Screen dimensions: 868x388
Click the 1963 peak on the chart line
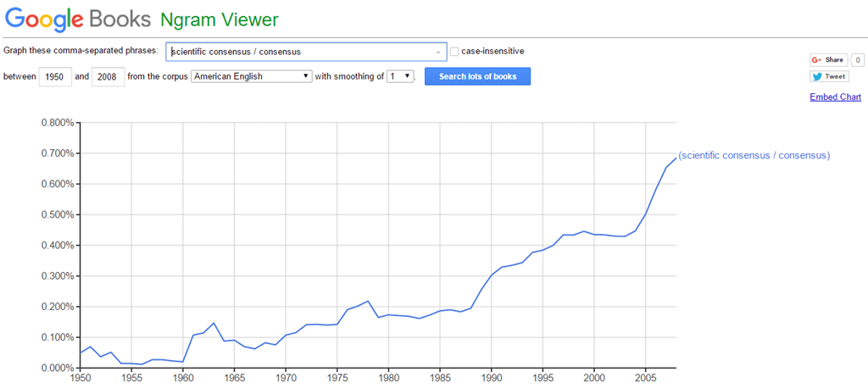[x=214, y=323]
